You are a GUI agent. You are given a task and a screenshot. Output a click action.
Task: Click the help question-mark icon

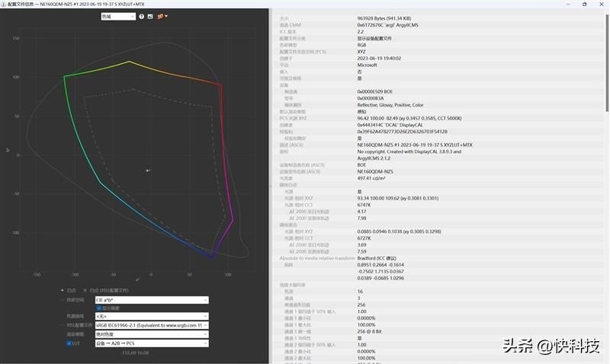tap(142, 16)
